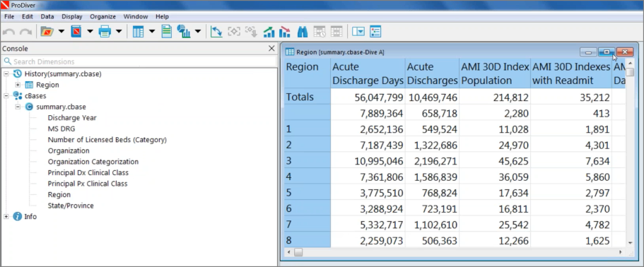
Task: Click the sort descending red chart icon
Action: [x=285, y=32]
